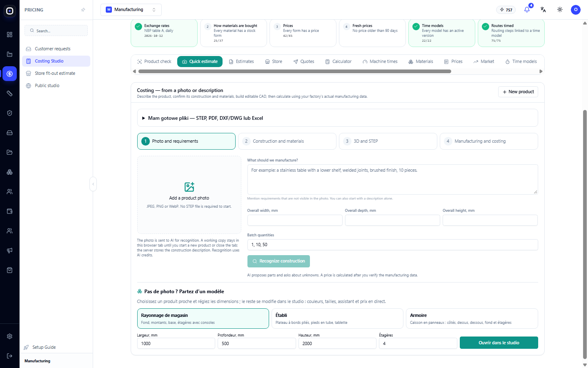Open the dollar-sign pricing module icon

tap(10, 74)
